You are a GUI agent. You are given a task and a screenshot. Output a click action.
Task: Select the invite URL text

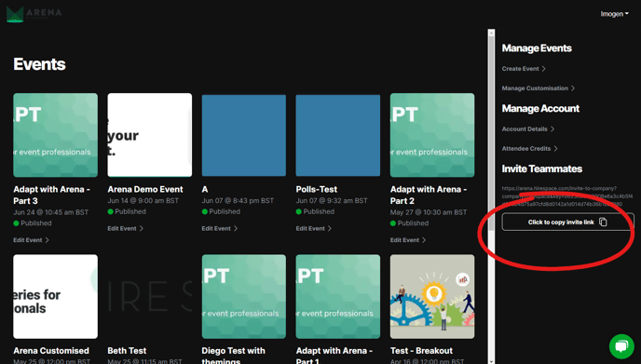click(567, 196)
